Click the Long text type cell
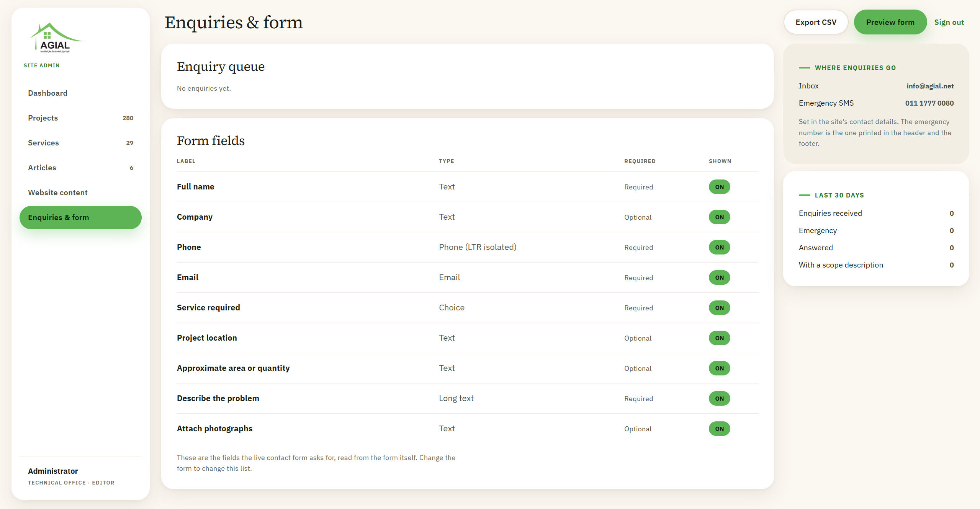This screenshot has width=980, height=509. (x=456, y=398)
